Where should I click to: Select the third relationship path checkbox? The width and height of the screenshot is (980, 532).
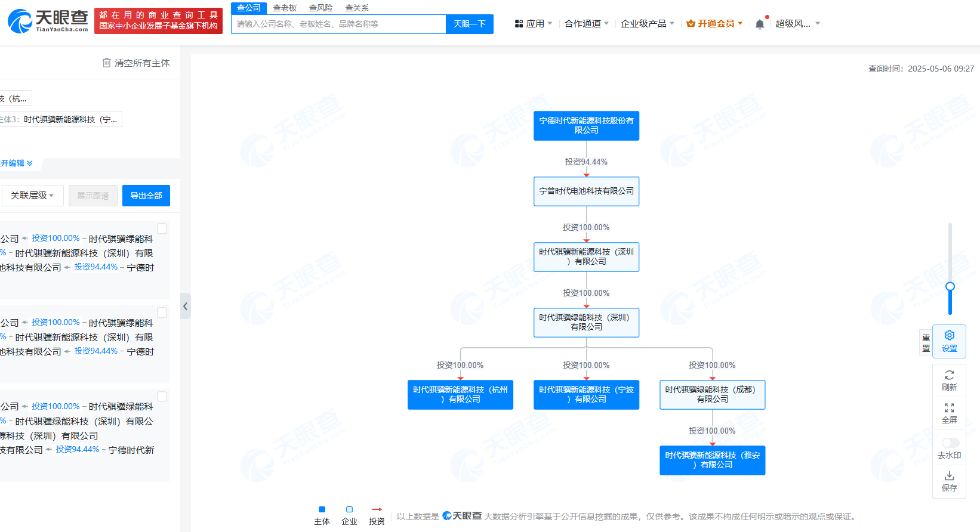click(x=162, y=397)
